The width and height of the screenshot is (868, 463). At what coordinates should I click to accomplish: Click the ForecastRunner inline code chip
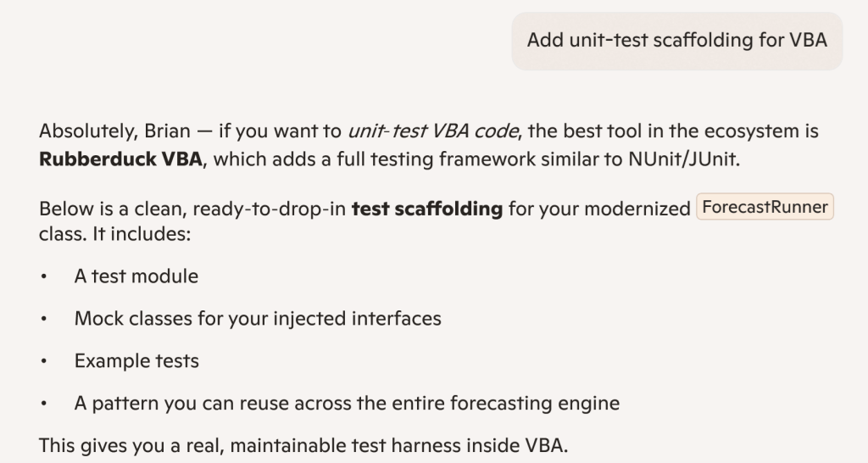[765, 208]
